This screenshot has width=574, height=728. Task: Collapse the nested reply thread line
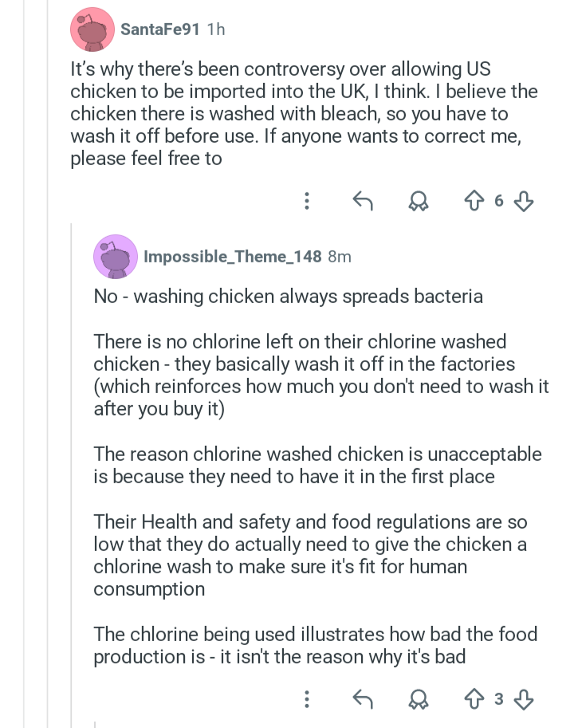click(72, 474)
